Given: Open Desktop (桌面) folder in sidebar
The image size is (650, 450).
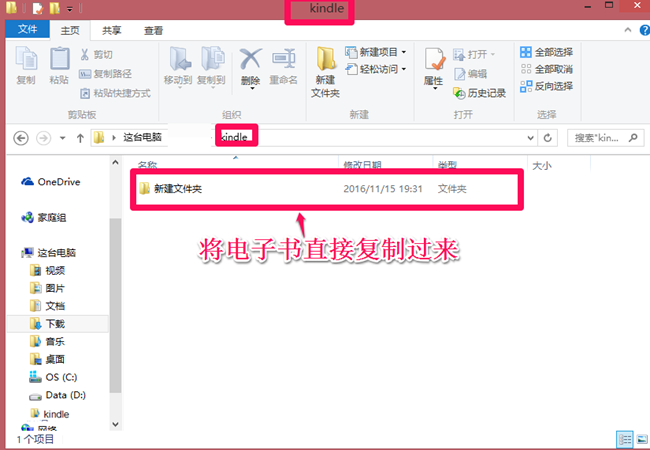Looking at the screenshot, I should click(48, 359).
